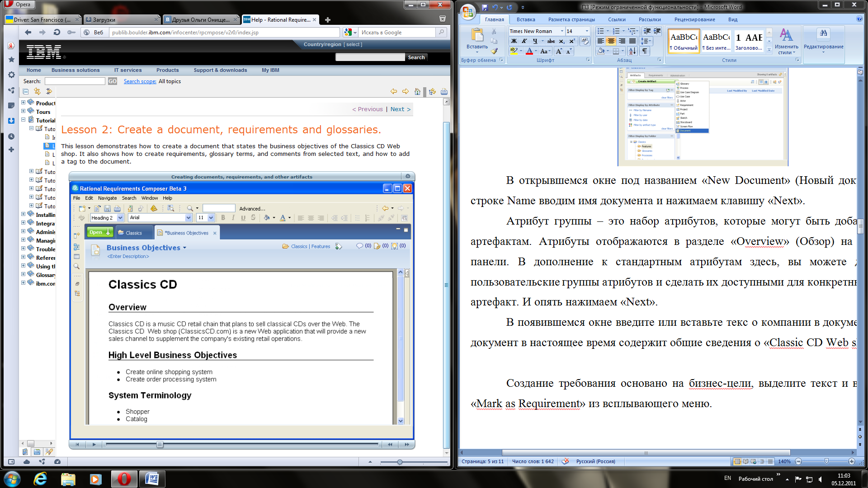868x488 pixels.
Task: Open the Разметка страницы ribbon tab
Action: (571, 19)
